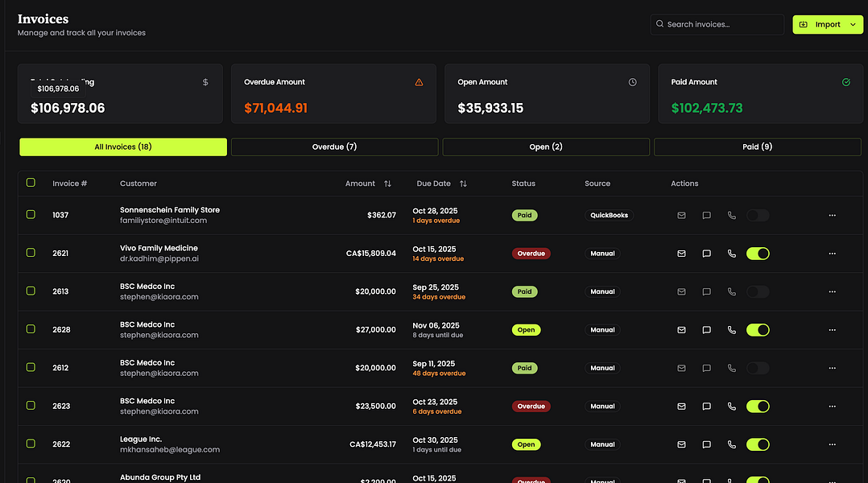Call customer for invoice 2621
The height and width of the screenshot is (483, 868).
732,254
